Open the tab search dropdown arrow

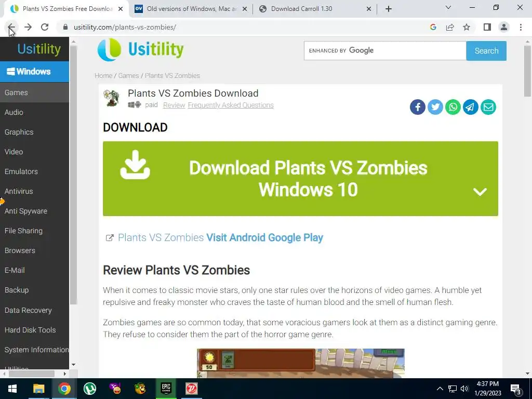[x=448, y=7]
